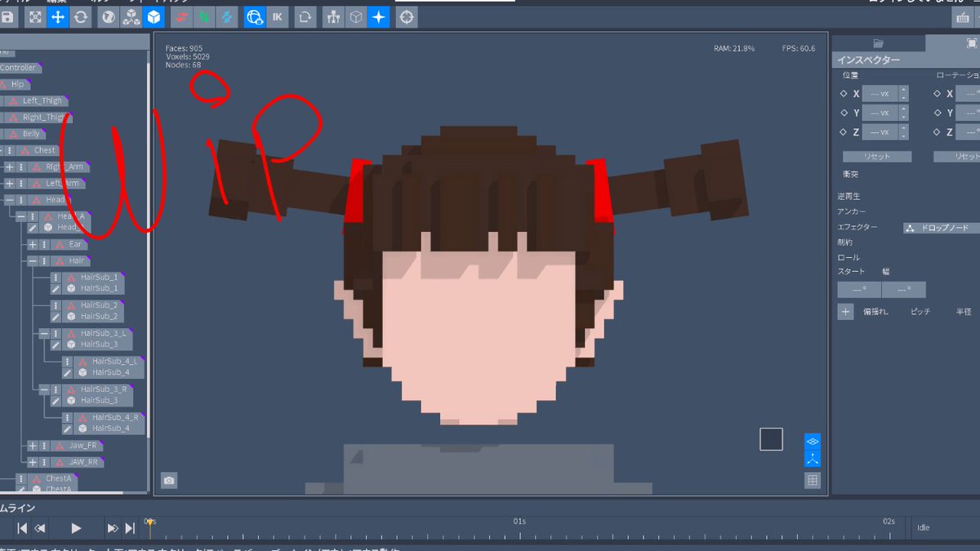Click the スタート start angle field

[x=859, y=289]
